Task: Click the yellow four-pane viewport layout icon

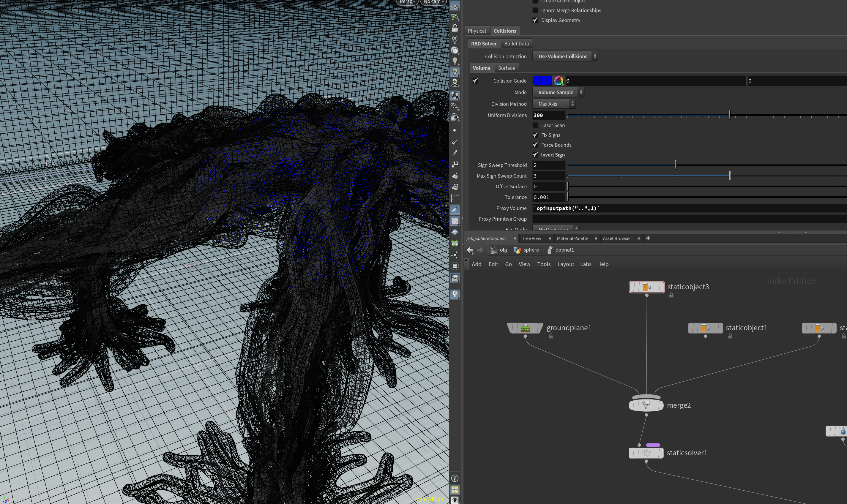Action: point(455,489)
